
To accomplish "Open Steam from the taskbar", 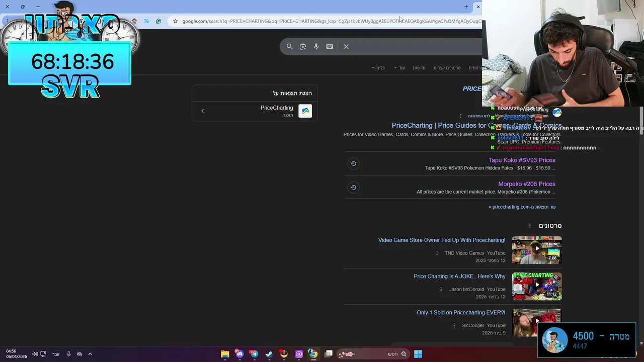I will click(269, 354).
